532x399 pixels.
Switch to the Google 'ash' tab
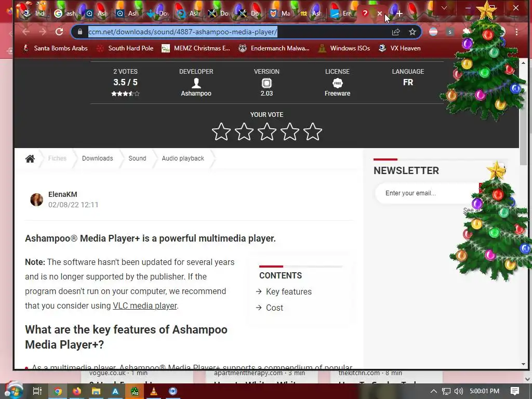(x=65, y=14)
